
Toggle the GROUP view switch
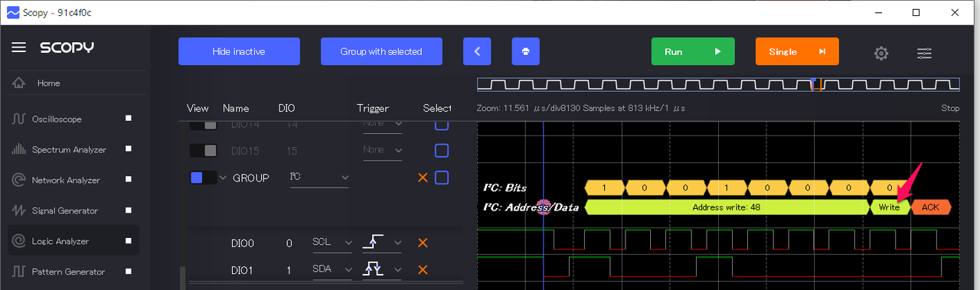point(203,178)
